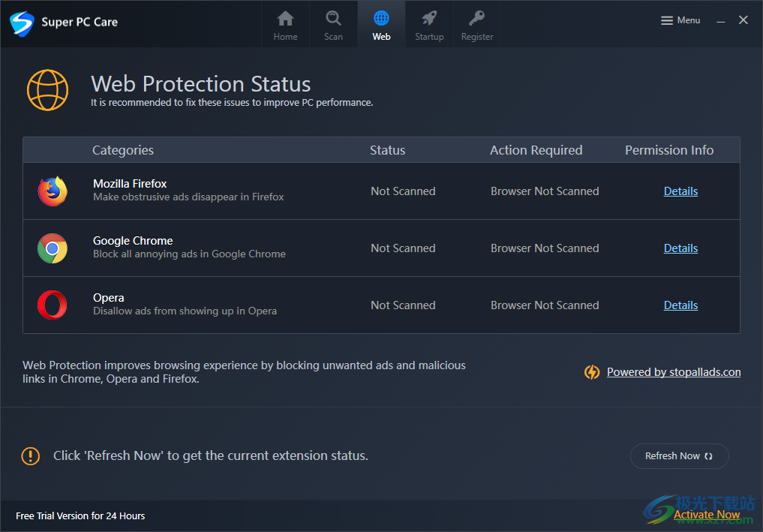Screen dimensions: 763x532
Task: Click Chrome's 'Browser Not Scanned' action text
Action: point(545,248)
